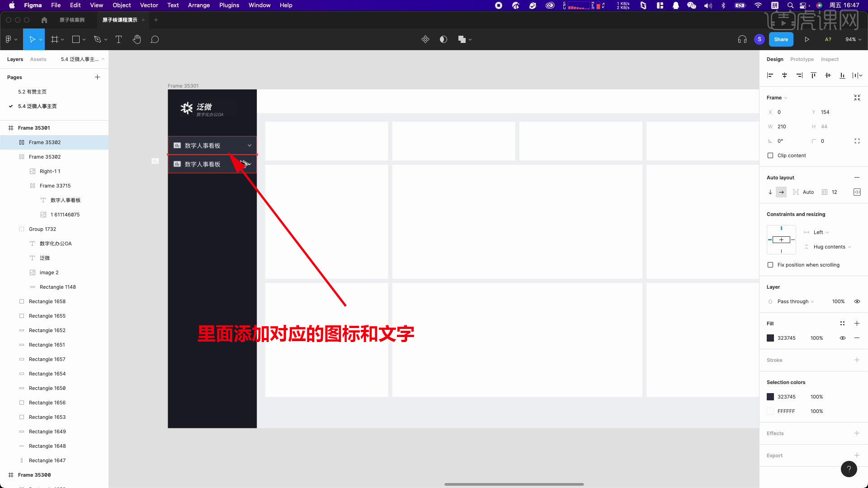Select the Frame tool
This screenshot has width=868, height=488.
pos(55,39)
